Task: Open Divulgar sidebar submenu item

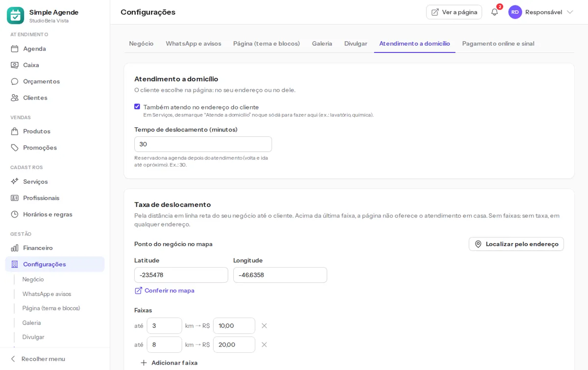Action: pyautogui.click(x=33, y=337)
